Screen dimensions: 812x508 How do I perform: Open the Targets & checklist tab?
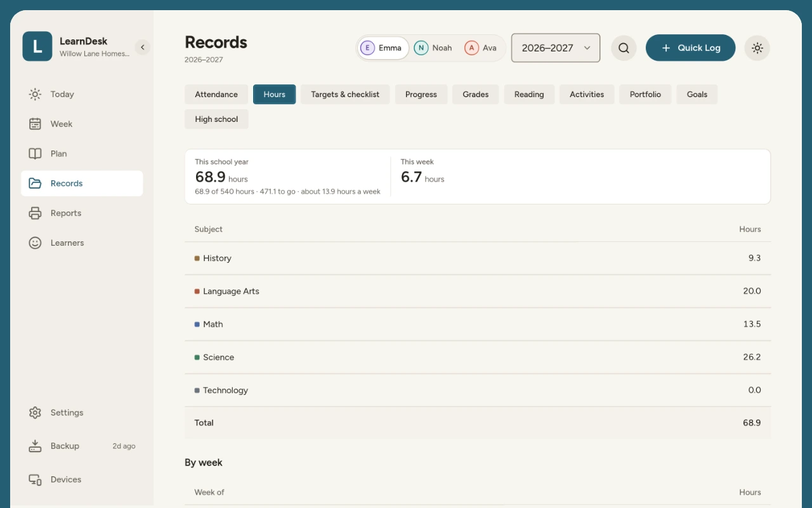[345, 95]
